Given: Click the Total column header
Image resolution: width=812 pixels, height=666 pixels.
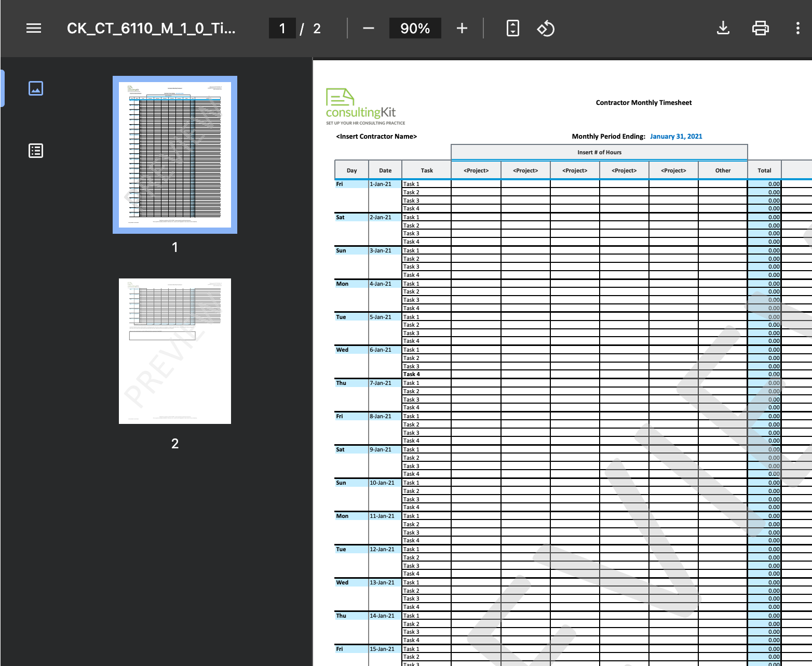Looking at the screenshot, I should [764, 170].
